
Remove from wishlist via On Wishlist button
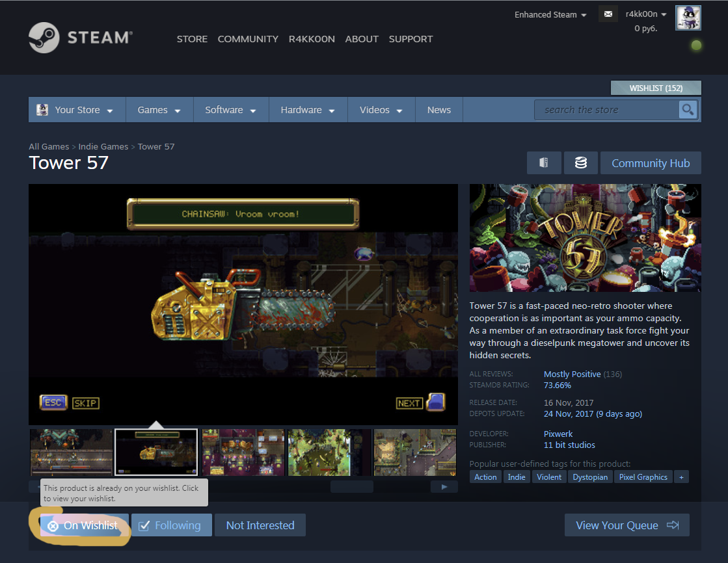(x=84, y=525)
